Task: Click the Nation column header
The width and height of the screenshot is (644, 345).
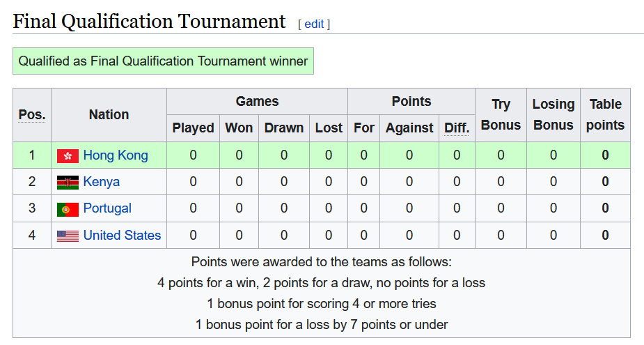Action: [109, 115]
